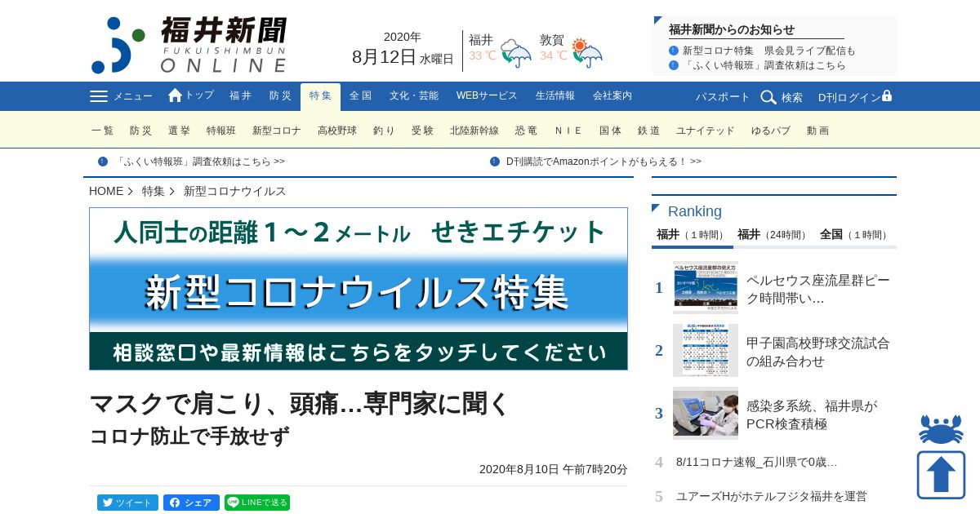Click the search magnifier icon
This screenshot has width=980, height=514.
(x=768, y=97)
